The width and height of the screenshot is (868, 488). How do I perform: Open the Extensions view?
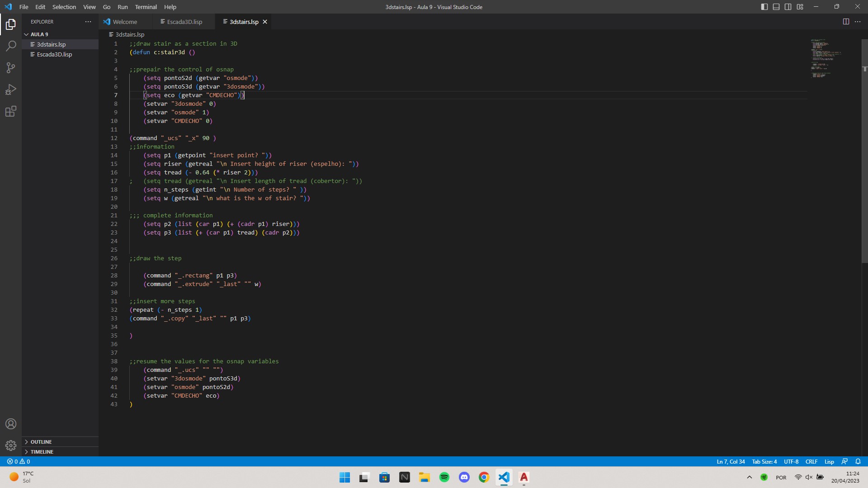[x=11, y=111]
